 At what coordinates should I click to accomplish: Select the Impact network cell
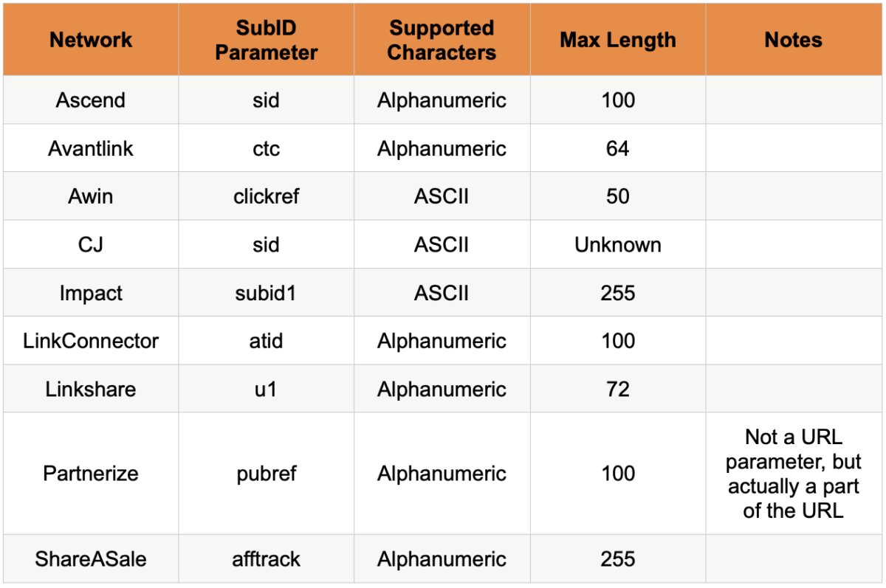click(x=90, y=293)
